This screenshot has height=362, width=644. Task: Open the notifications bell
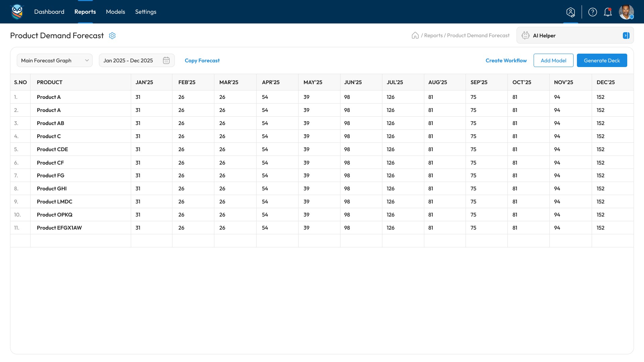pos(608,12)
